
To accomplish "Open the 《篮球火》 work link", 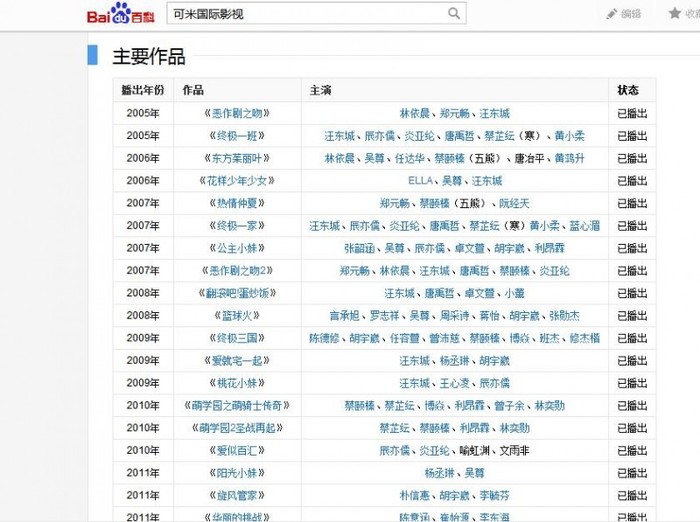I will pyautogui.click(x=237, y=316).
